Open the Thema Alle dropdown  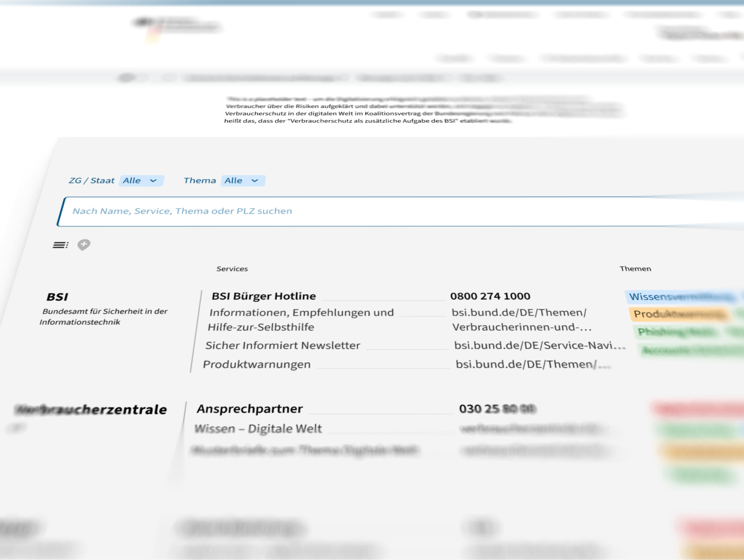coord(243,180)
